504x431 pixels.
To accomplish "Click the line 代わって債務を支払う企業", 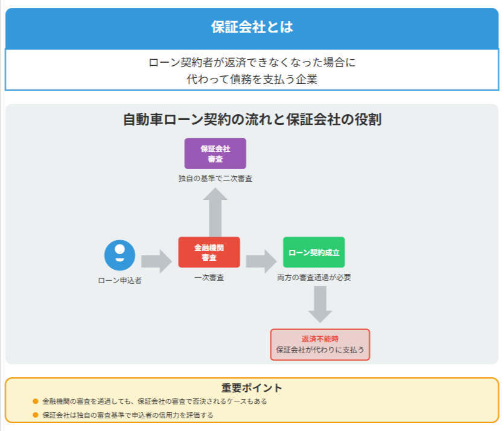I will pos(252,79).
